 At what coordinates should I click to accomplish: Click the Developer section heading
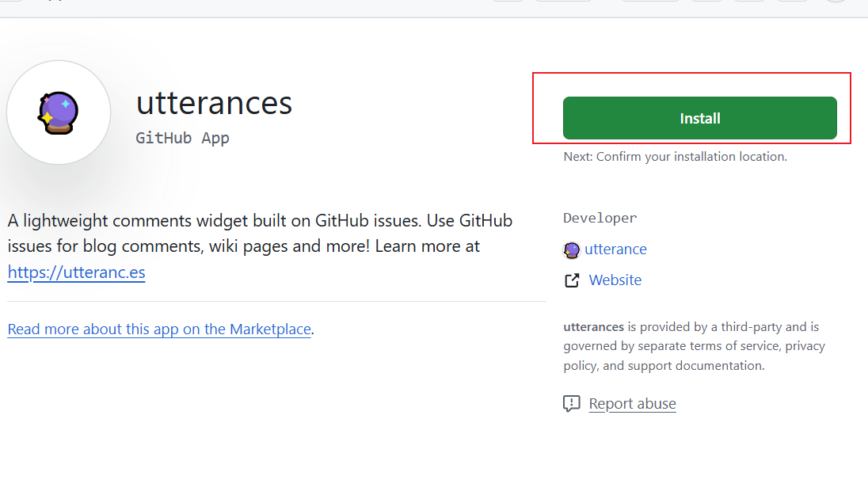pos(600,218)
